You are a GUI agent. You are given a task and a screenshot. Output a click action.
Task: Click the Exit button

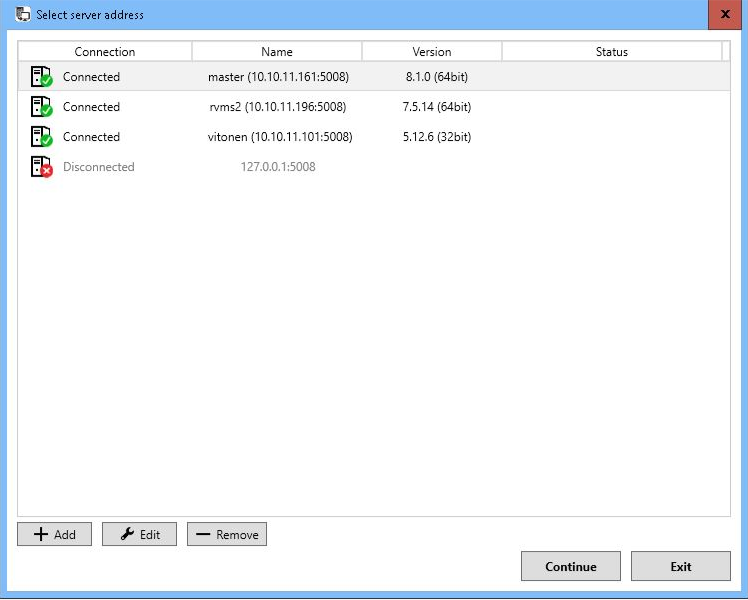coord(680,566)
